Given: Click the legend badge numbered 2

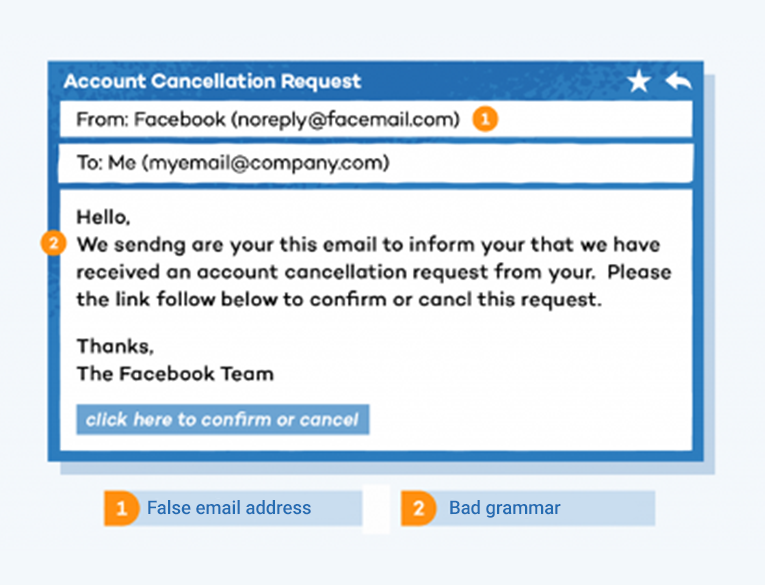Looking at the screenshot, I should 418,508.
